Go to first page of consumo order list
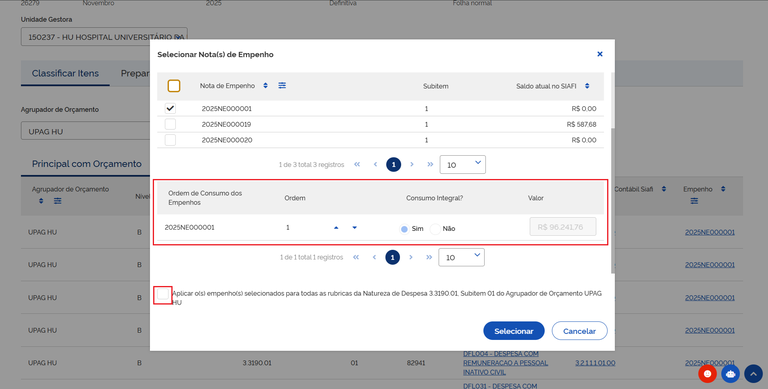 pyautogui.click(x=356, y=257)
